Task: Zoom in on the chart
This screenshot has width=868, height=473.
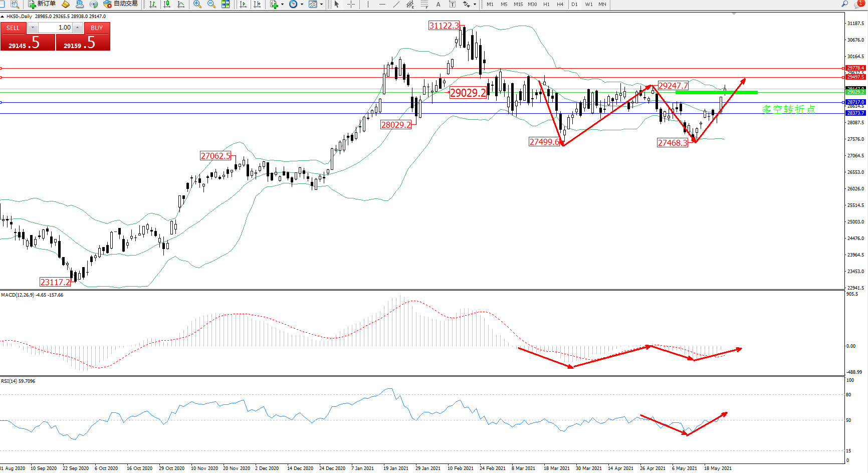Action: click(x=197, y=4)
